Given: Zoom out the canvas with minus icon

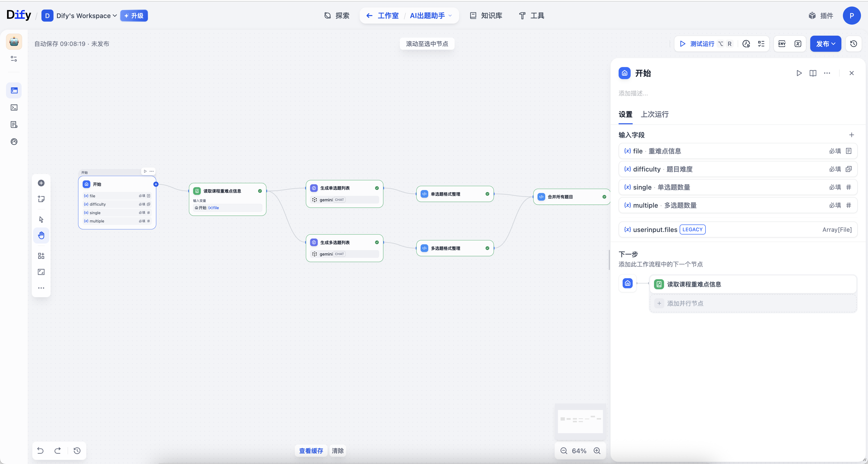Looking at the screenshot, I should (x=564, y=450).
